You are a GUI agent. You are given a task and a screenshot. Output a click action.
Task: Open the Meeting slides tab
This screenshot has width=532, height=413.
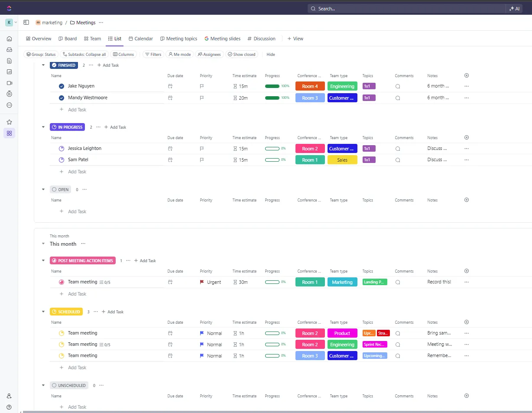[x=223, y=39]
